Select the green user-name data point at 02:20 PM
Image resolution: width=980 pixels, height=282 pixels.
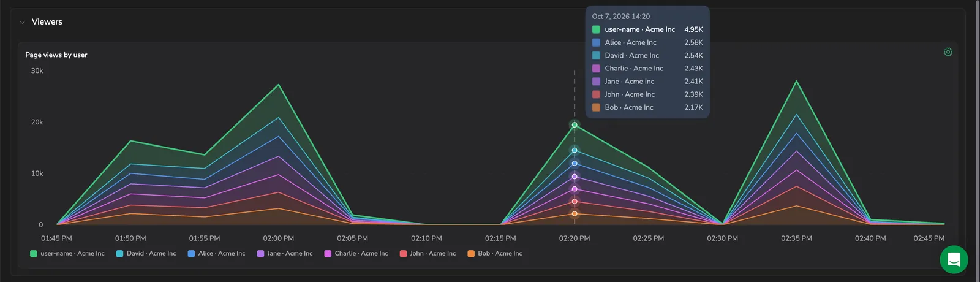pos(575,125)
